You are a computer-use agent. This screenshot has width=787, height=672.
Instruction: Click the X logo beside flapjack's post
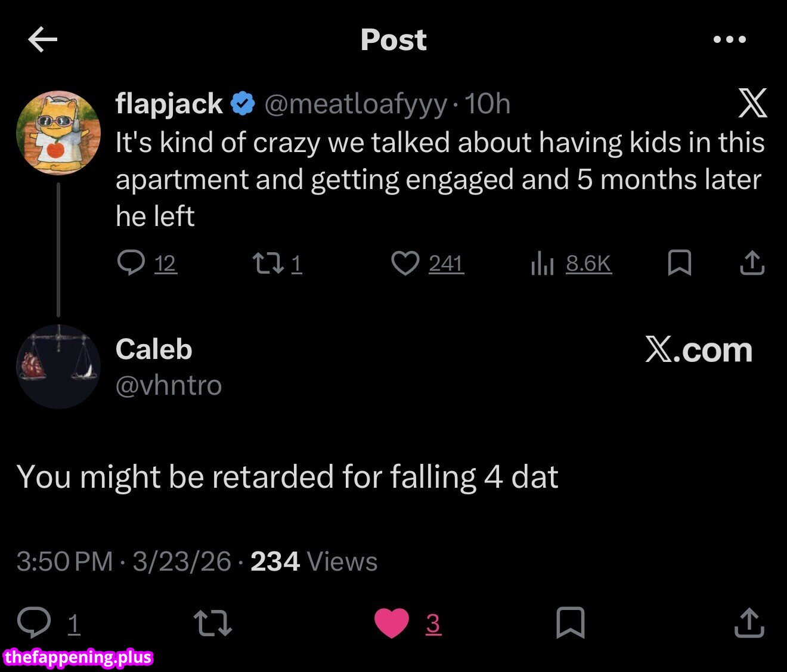coord(752,103)
